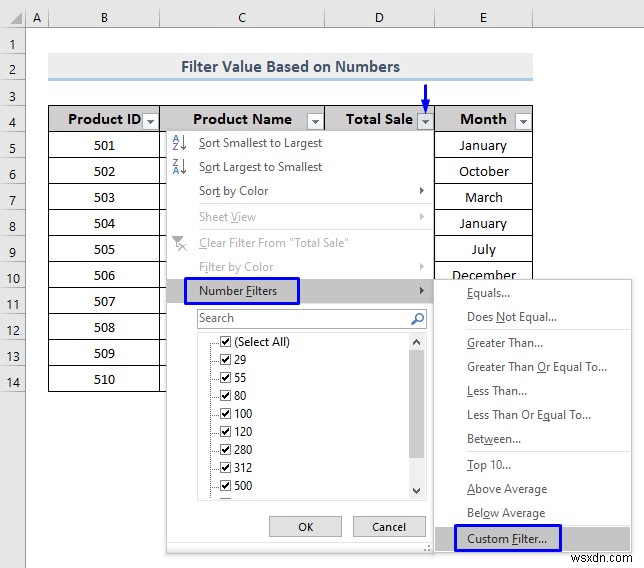644x568 pixels.
Task: Click the cell containing 510
Action: coord(104,379)
